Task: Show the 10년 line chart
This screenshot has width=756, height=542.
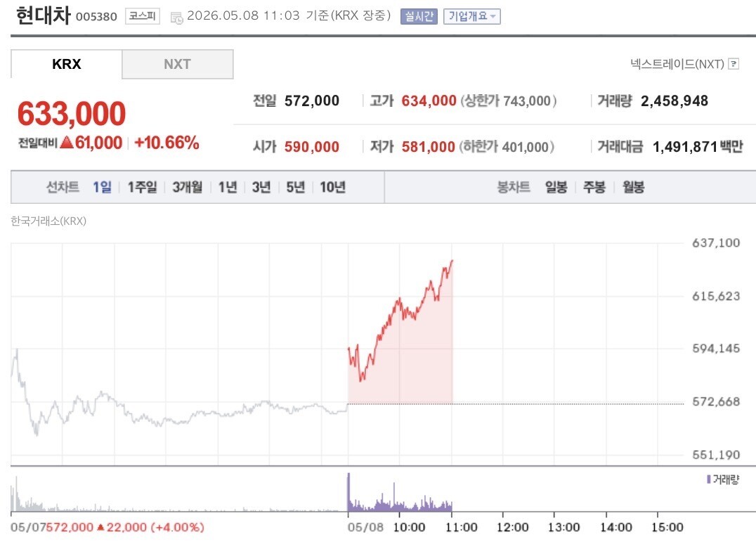Action: tap(332, 186)
